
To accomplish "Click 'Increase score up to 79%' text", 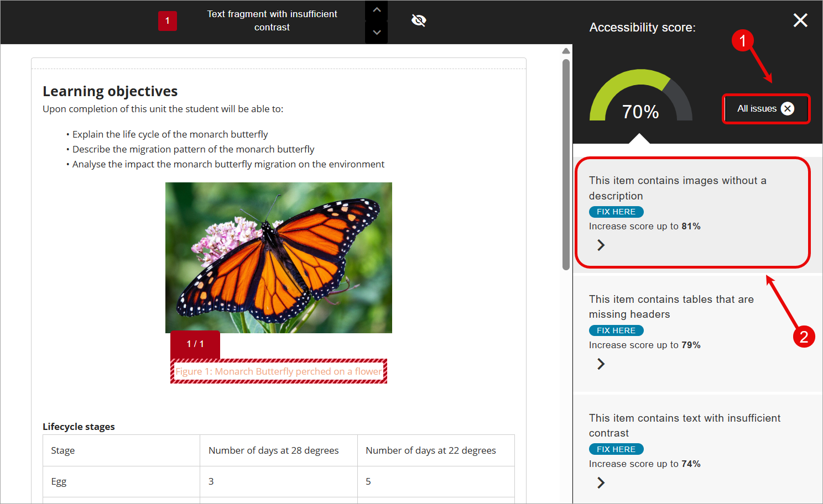I will (x=644, y=345).
